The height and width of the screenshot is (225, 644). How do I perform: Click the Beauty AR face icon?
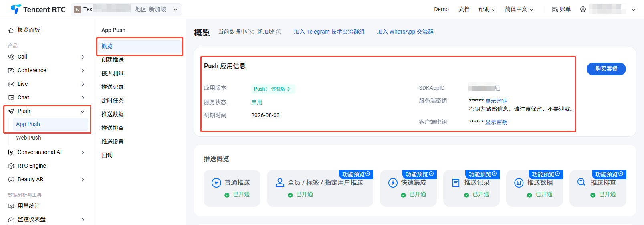(11, 180)
